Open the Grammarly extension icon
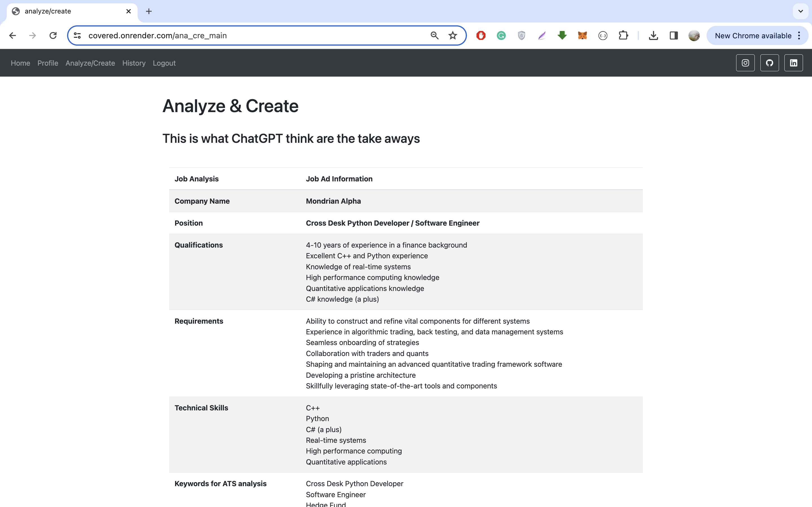The height and width of the screenshot is (507, 812). coord(501,35)
